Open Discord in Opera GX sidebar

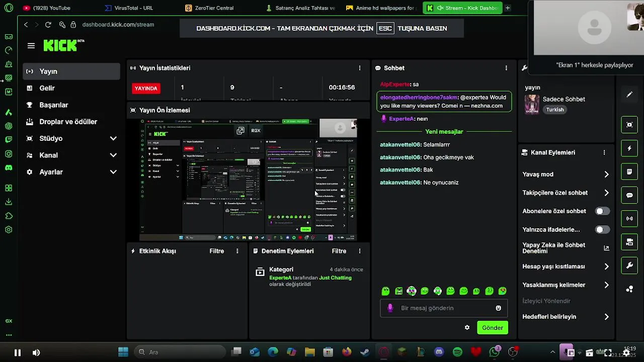click(9, 167)
